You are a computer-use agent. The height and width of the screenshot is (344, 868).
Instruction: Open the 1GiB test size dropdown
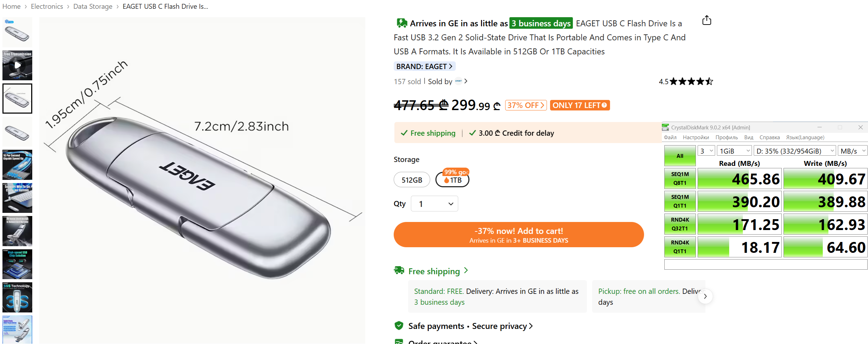pos(734,151)
